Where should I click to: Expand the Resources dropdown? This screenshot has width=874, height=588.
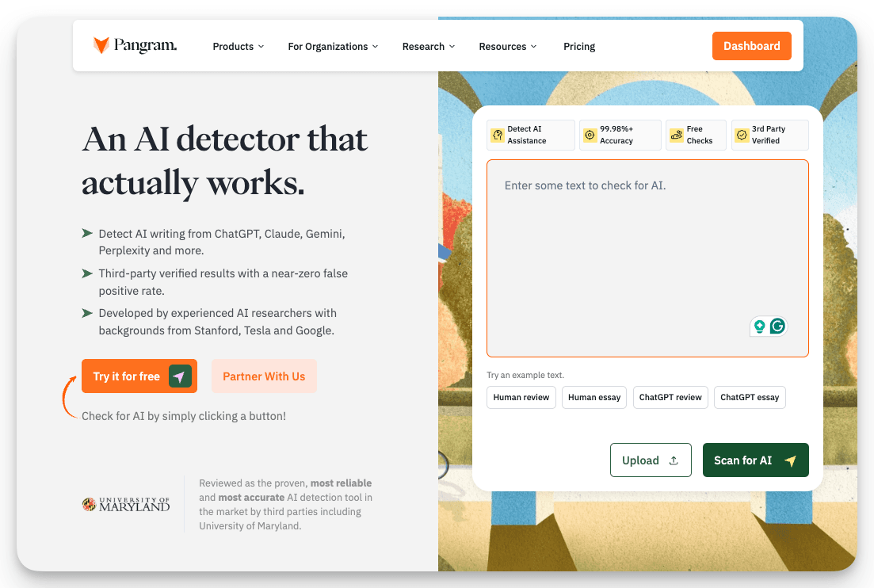tap(507, 46)
